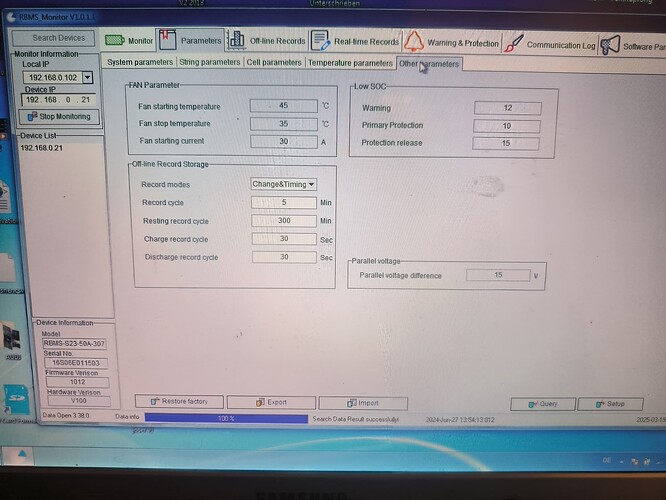Click the Setup button icon

click(600, 404)
